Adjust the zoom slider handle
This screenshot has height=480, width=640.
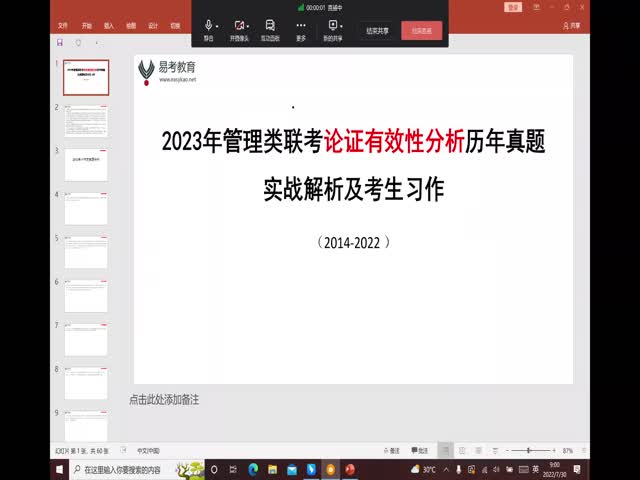(x=529, y=451)
